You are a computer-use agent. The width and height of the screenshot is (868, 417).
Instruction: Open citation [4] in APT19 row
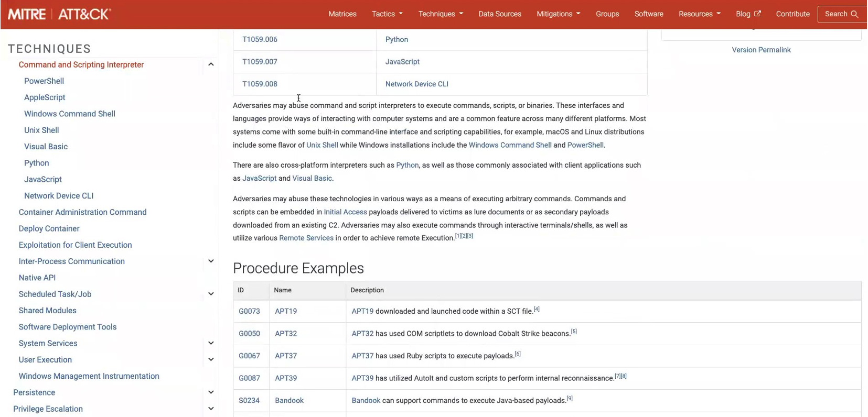click(x=537, y=310)
